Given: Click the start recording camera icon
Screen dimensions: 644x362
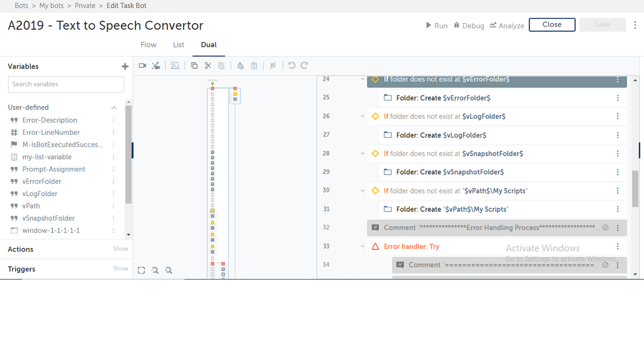Looking at the screenshot, I should pyautogui.click(x=142, y=66).
